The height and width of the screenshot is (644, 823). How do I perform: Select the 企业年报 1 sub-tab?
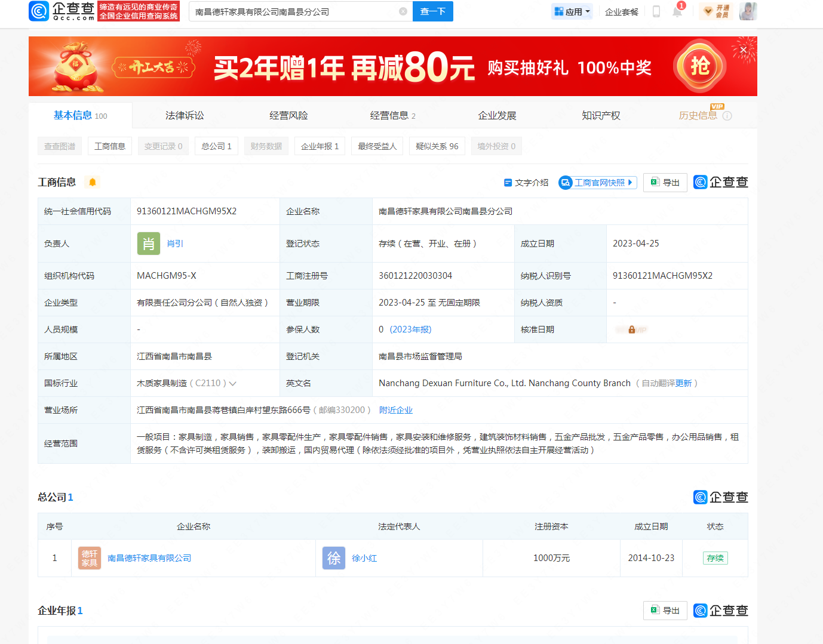pyautogui.click(x=320, y=146)
